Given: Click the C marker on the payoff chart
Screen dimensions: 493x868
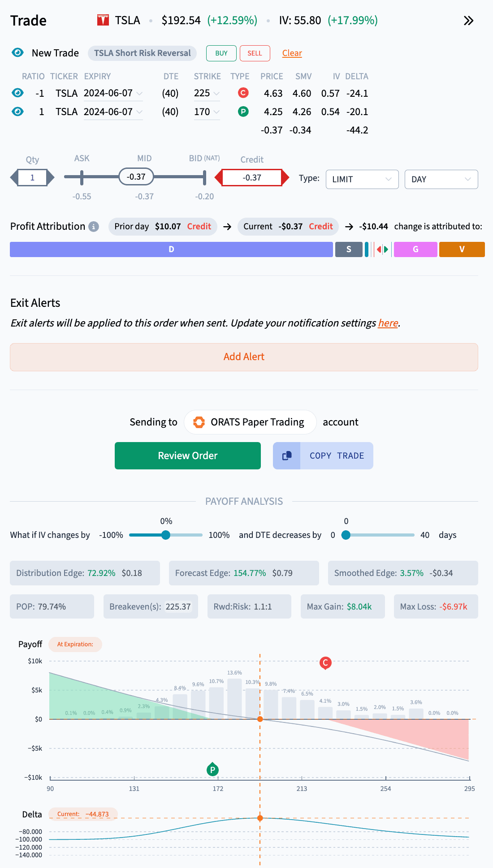Looking at the screenshot, I should coord(325,663).
